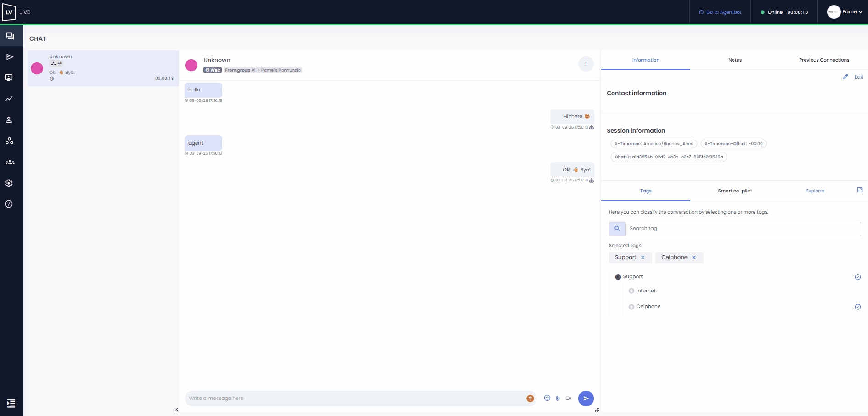868x416 pixels.
Task: Uncheck the Support tag checkmark in tree
Action: tap(857, 277)
